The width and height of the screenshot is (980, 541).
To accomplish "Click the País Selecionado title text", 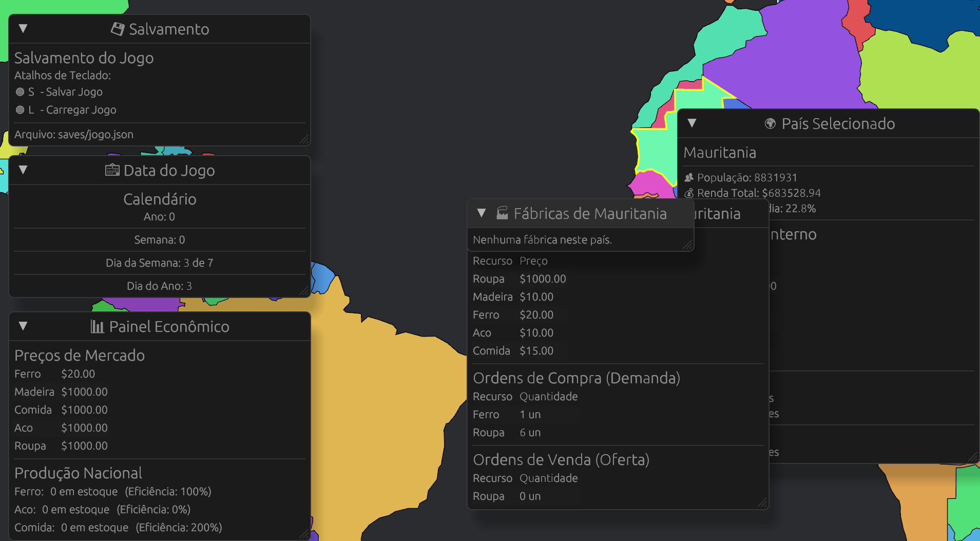I will click(x=838, y=124).
